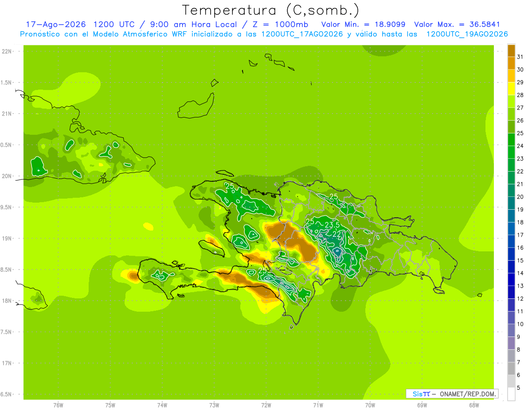Click the '22' contour label on the map
The width and height of the screenshot is (532, 411).
click(x=336, y=234)
